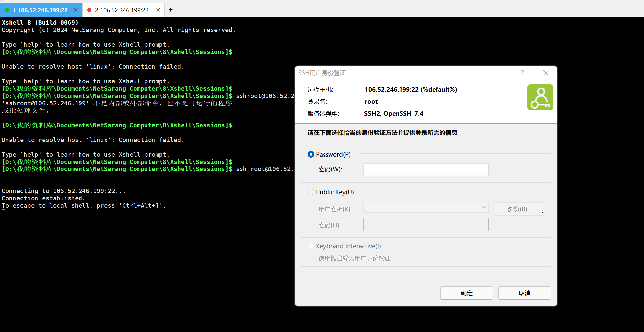Close the second session tab

[158, 10]
